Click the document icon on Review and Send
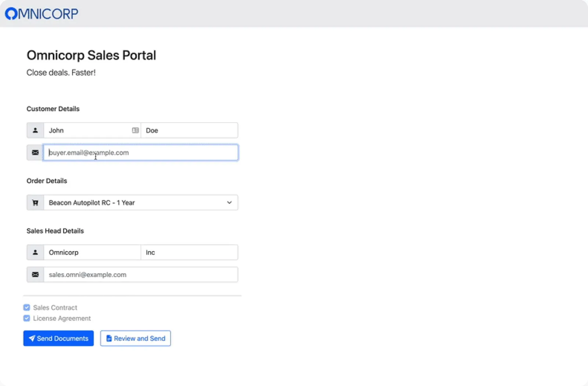 click(x=108, y=338)
